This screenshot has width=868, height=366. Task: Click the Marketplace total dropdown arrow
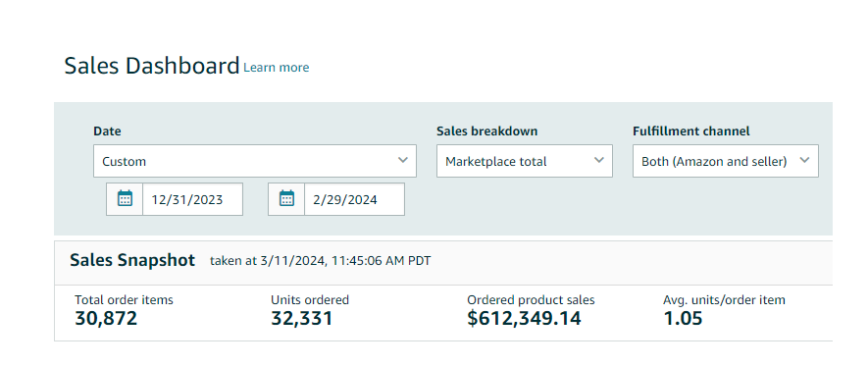[x=599, y=161]
